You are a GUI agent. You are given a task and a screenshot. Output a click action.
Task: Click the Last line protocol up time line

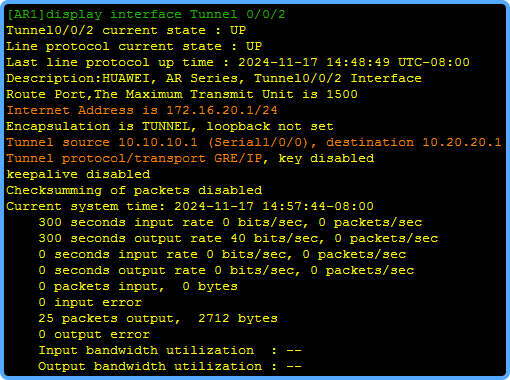238,62
